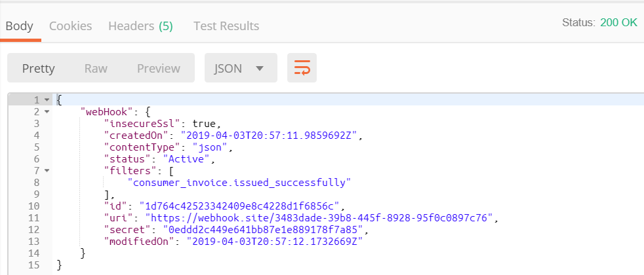The height and width of the screenshot is (275, 644).
Task: Open the Cookies tab
Action: click(70, 26)
